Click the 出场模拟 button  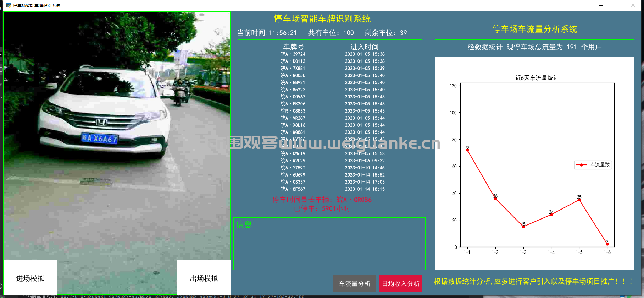(x=204, y=278)
